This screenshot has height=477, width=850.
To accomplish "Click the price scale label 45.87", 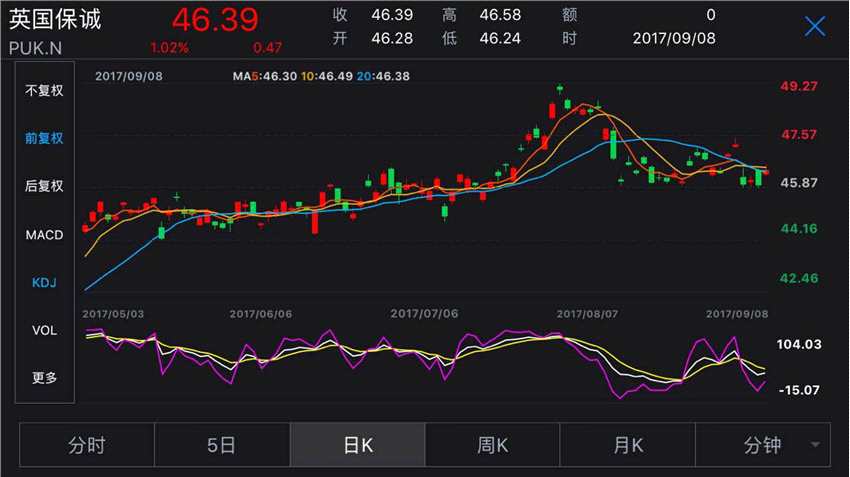I will click(x=799, y=183).
